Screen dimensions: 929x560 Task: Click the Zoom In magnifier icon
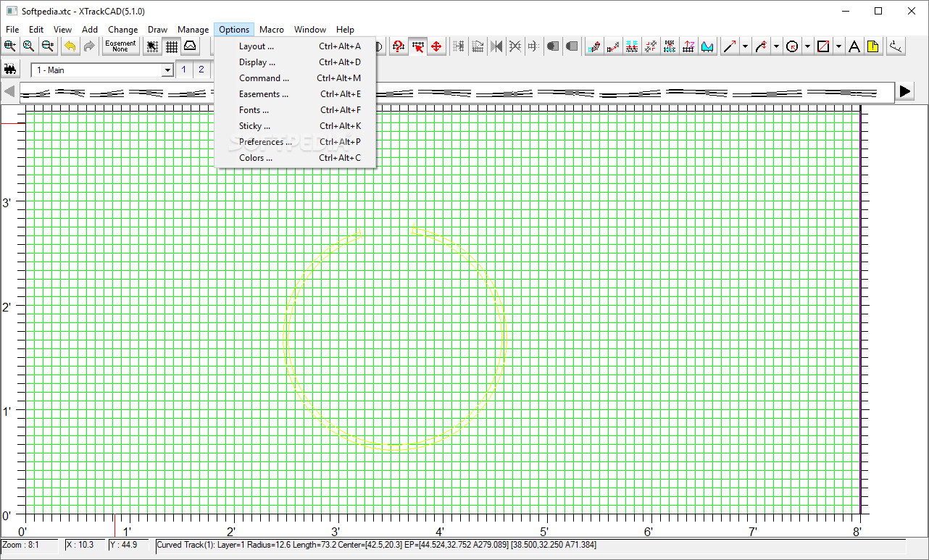coord(9,46)
